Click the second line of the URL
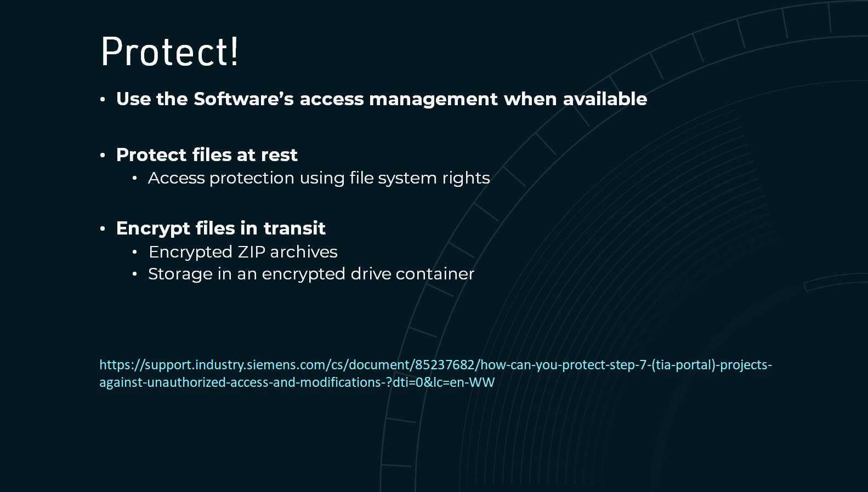This screenshot has height=492, width=868. [x=297, y=382]
